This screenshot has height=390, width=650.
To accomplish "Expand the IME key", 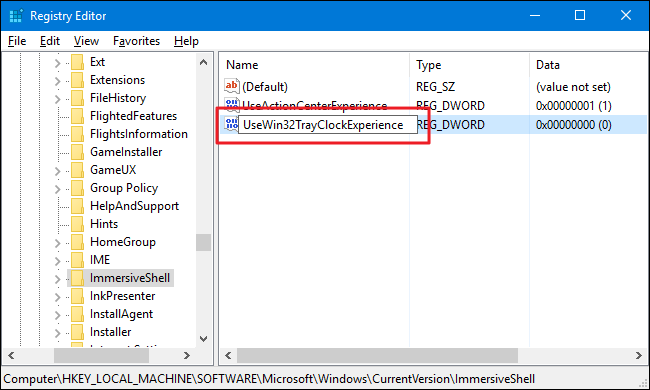I will click(58, 261).
